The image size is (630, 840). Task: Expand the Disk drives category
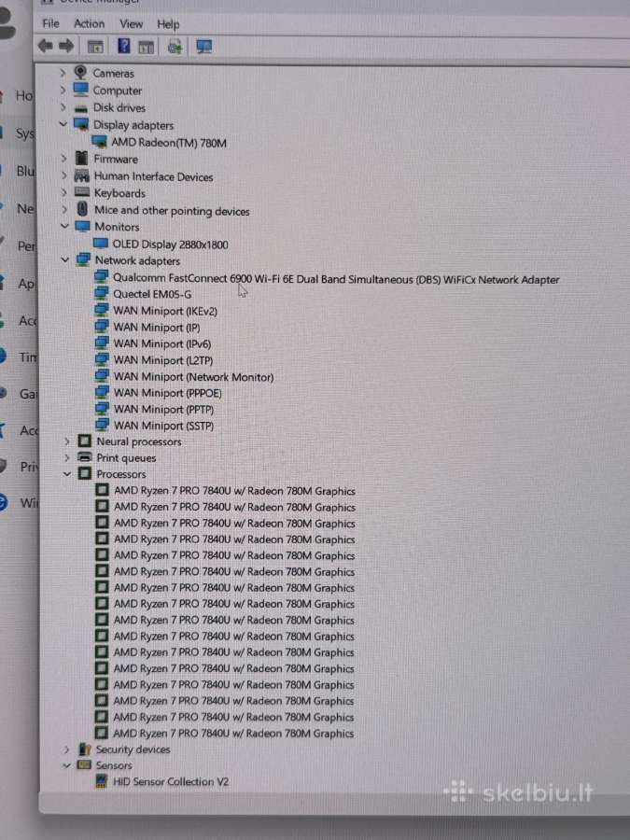[x=63, y=107]
